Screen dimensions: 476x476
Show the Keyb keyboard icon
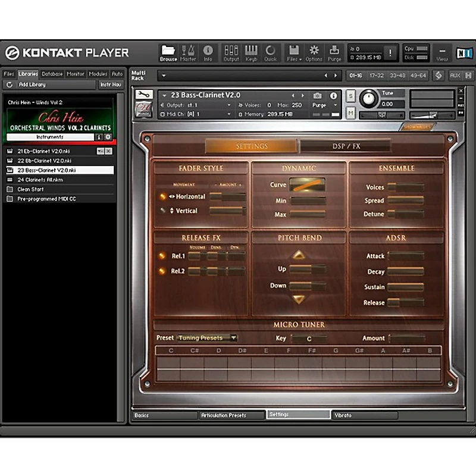tap(251, 54)
